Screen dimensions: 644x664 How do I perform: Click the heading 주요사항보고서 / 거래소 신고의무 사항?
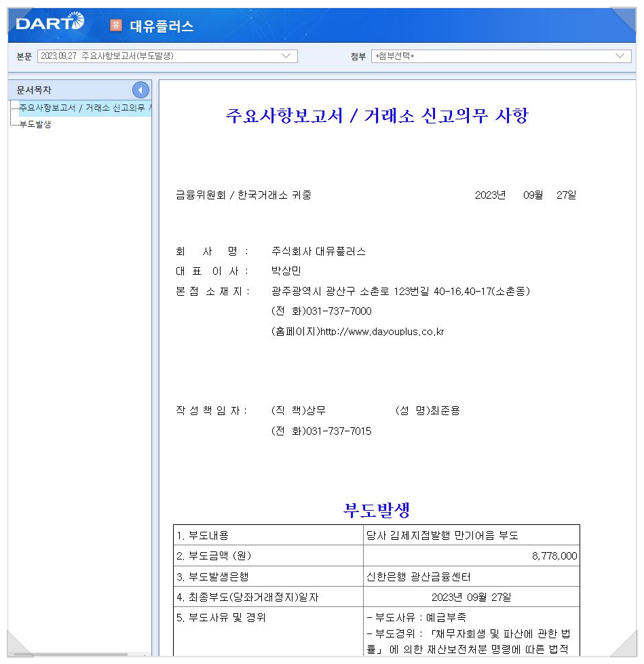[x=377, y=115]
